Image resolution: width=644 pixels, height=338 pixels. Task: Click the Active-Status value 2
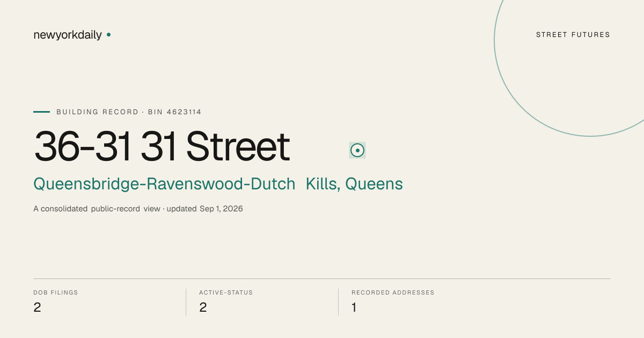coord(203,307)
